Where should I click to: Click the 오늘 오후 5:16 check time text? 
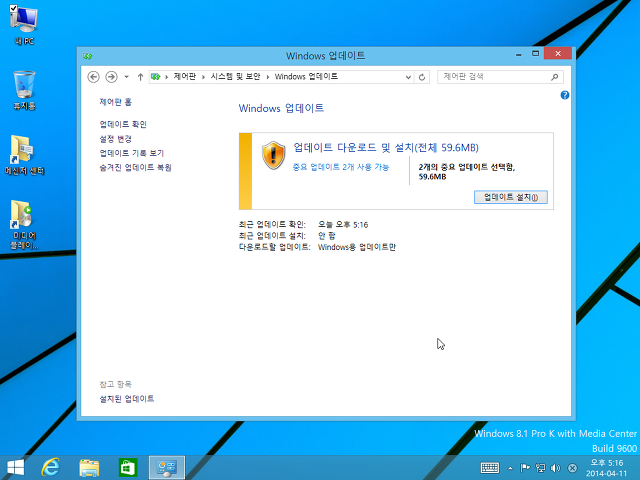coord(343,225)
